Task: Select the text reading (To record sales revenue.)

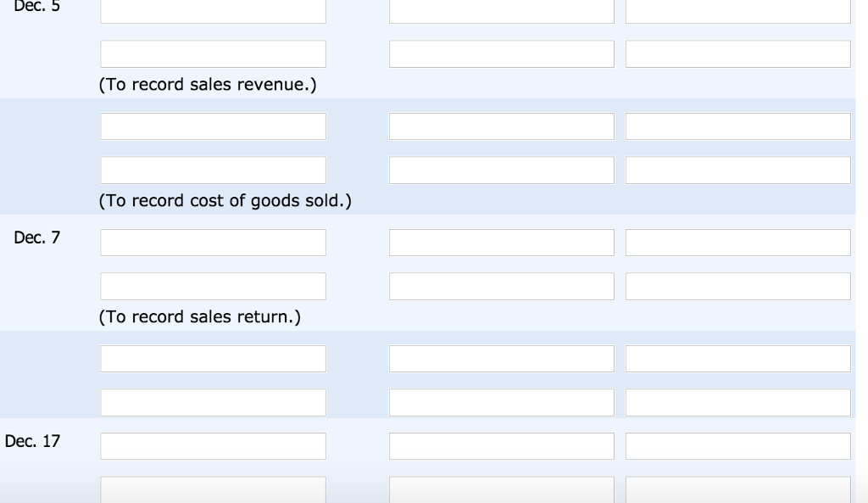Action: point(208,84)
